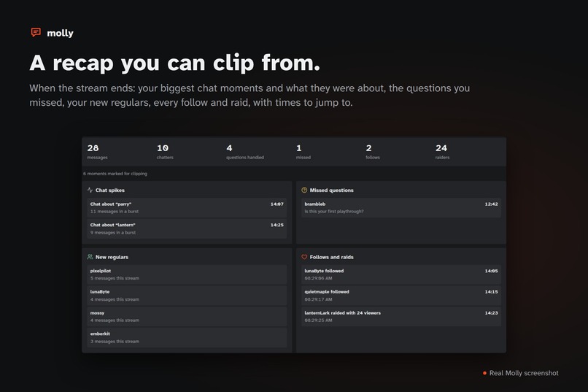Select the pixelpilot new regular entry
This screenshot has width=588, height=392.
pos(187,274)
